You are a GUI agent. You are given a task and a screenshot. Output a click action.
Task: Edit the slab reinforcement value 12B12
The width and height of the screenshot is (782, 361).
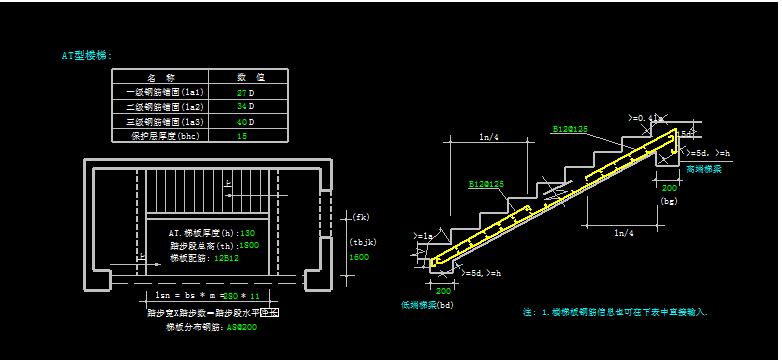click(227, 258)
